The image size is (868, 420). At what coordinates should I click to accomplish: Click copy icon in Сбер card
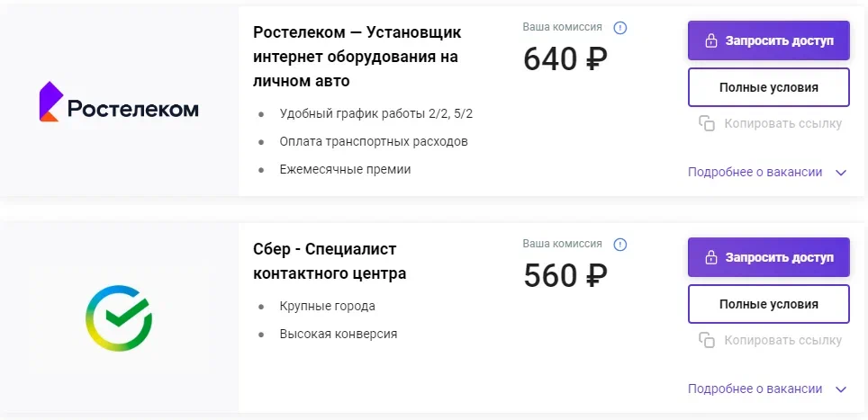(x=707, y=340)
